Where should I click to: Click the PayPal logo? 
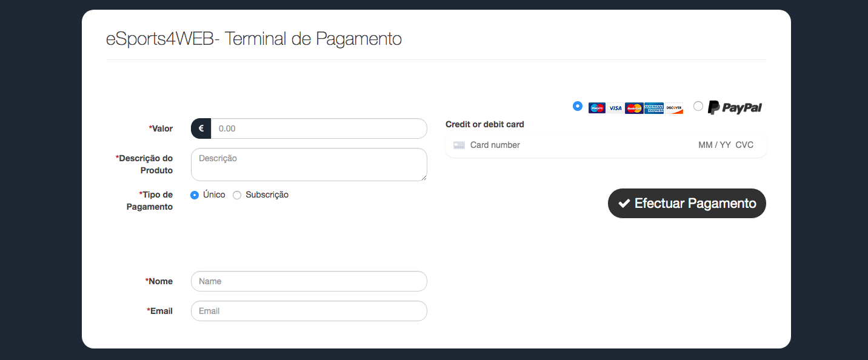(735, 107)
